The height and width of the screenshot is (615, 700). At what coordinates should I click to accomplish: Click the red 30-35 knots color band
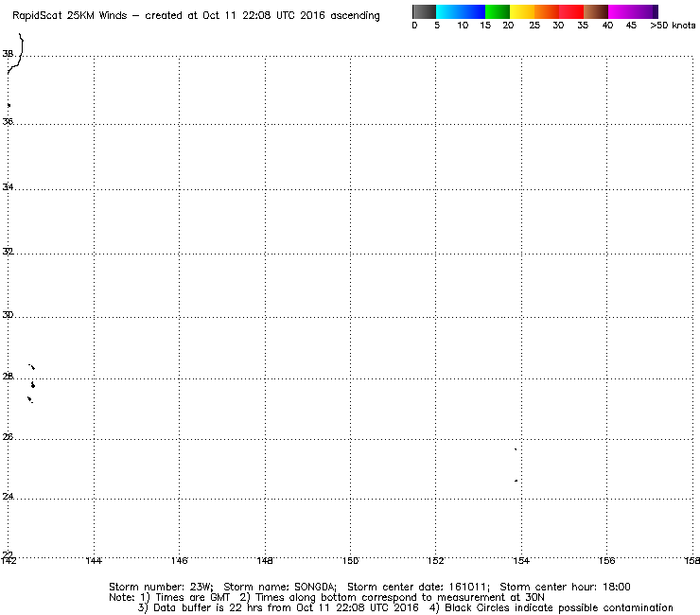pos(571,11)
